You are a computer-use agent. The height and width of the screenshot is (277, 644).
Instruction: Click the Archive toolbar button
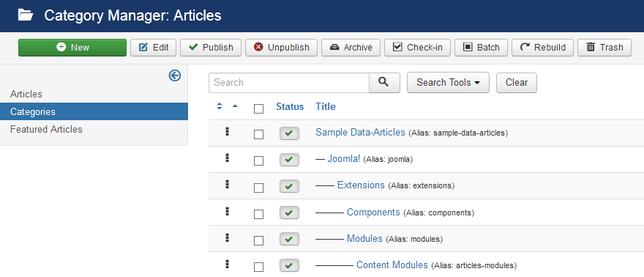click(351, 48)
